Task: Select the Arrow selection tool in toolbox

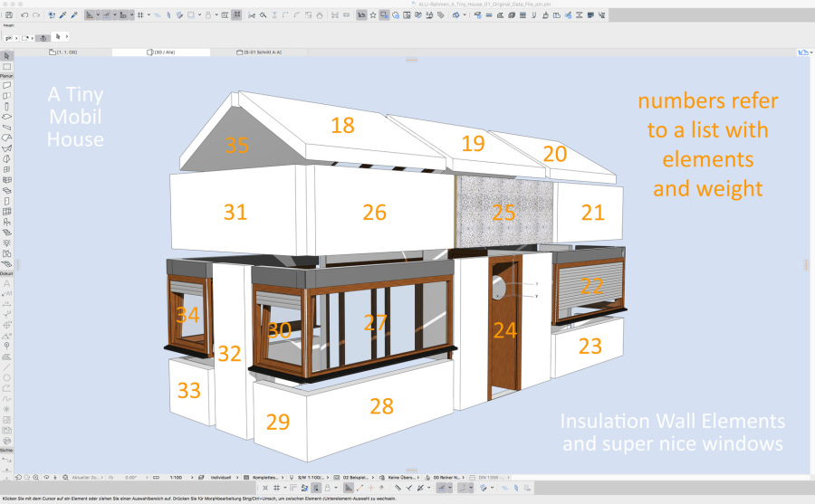Action: 6,56
